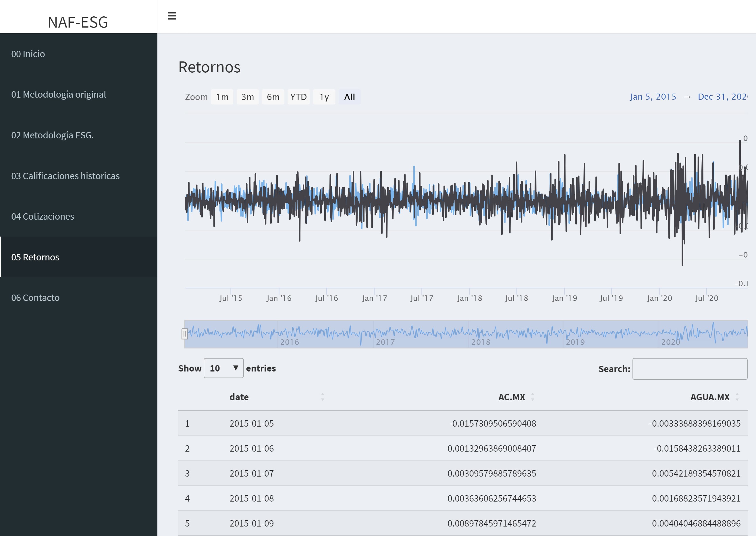Navigate to 03 Calificaciones historicas
Image resolution: width=756 pixels, height=536 pixels.
(65, 176)
